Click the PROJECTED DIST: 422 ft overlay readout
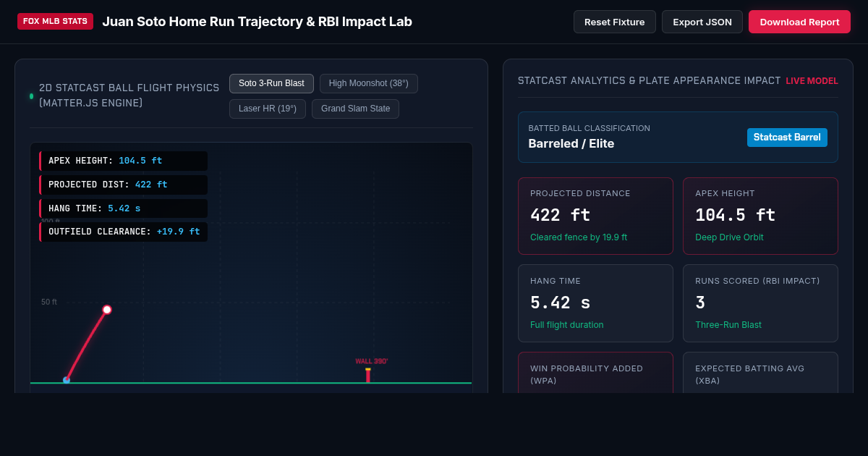 tap(123, 185)
